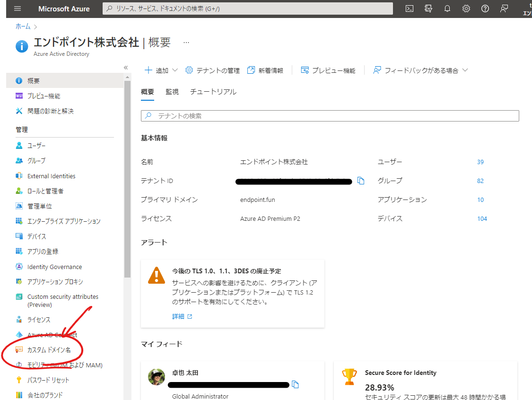Select the 概要 tab

coord(147,92)
